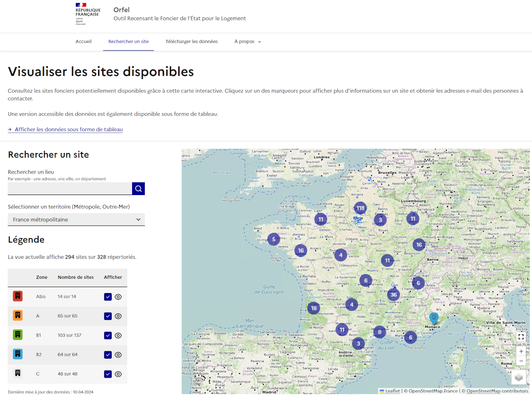
Task: Click the search magnifier button
Action: click(138, 189)
